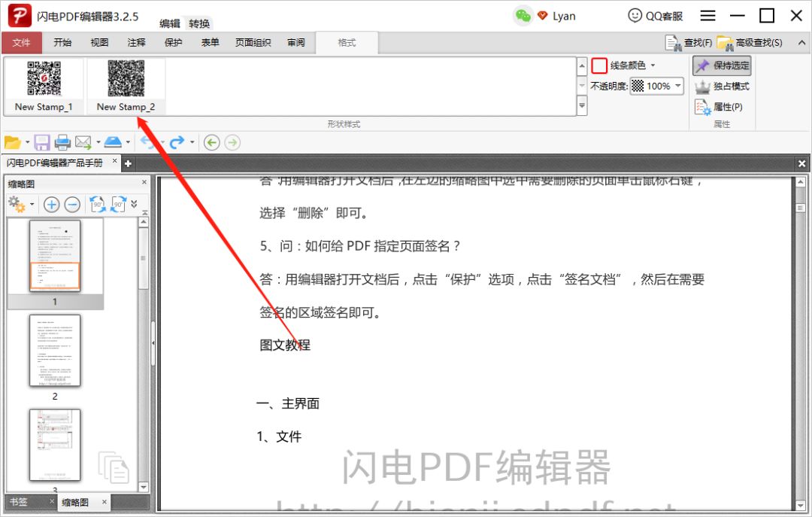Select the 格式 format tab

click(x=347, y=43)
